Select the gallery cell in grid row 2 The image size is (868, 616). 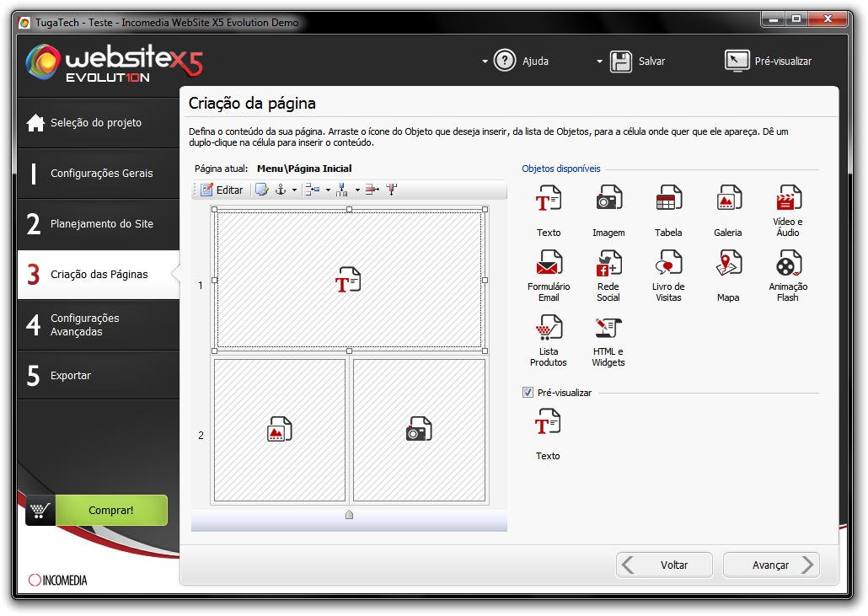click(x=280, y=430)
